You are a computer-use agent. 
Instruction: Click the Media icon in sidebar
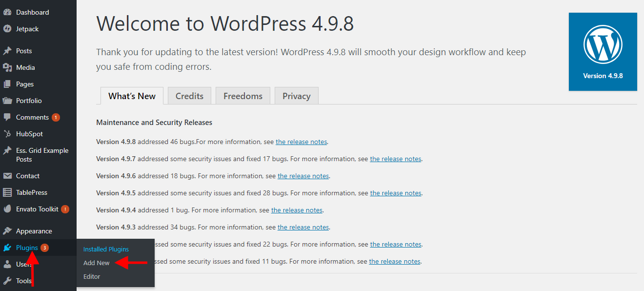click(x=7, y=67)
